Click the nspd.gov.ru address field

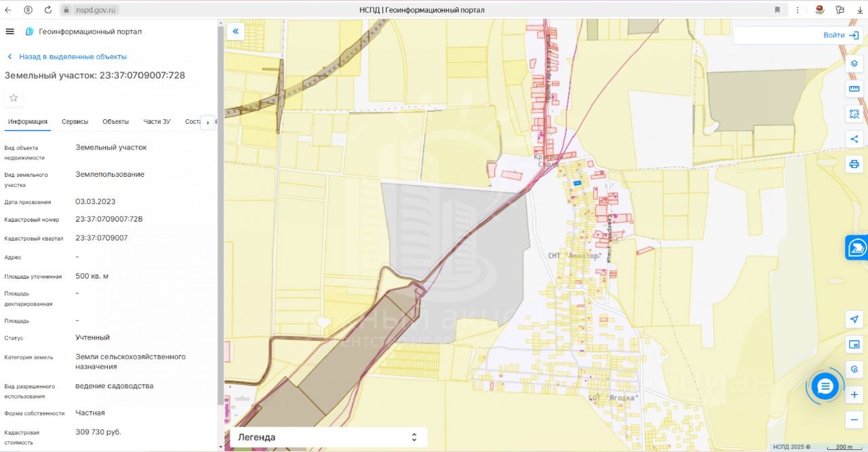coord(97,10)
